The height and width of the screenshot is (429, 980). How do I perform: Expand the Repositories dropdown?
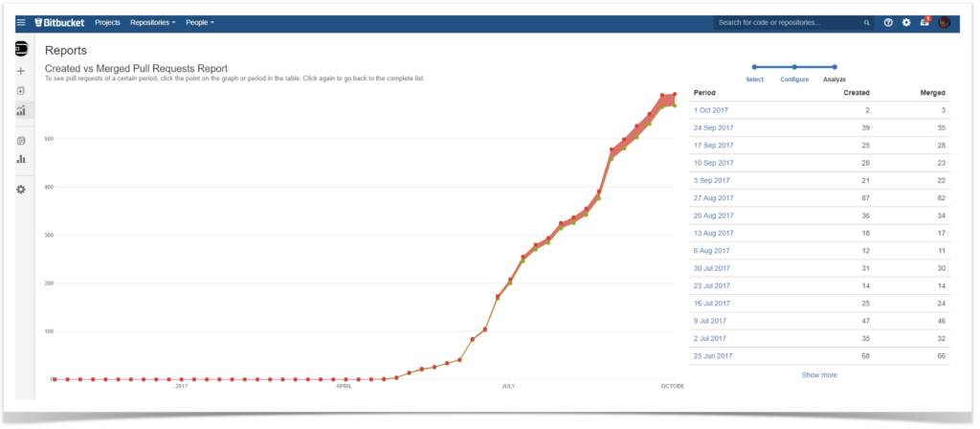tap(152, 22)
